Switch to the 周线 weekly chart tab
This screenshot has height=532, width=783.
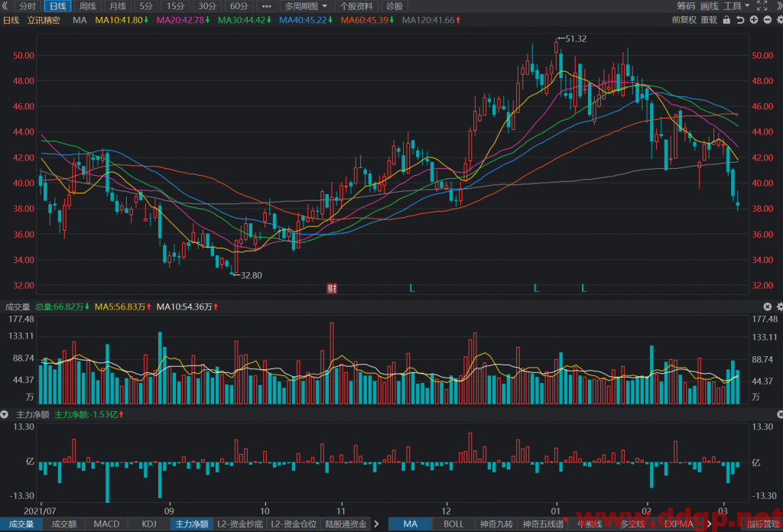pyautogui.click(x=87, y=6)
